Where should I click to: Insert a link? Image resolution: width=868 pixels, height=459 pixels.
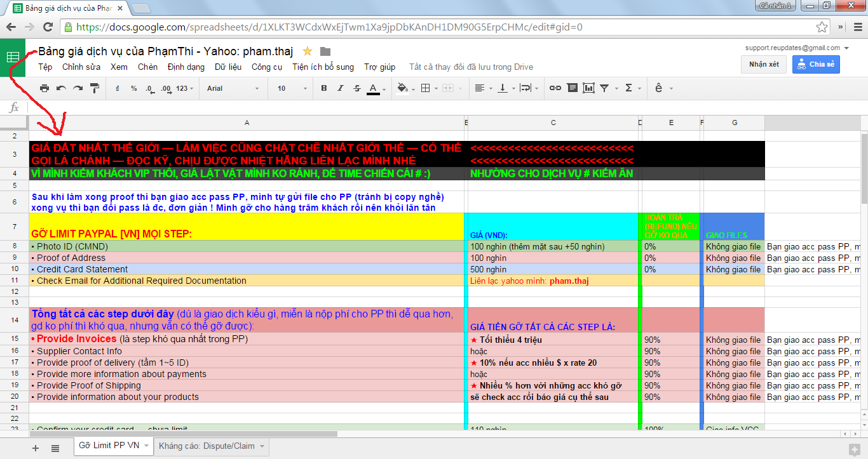pos(555,88)
